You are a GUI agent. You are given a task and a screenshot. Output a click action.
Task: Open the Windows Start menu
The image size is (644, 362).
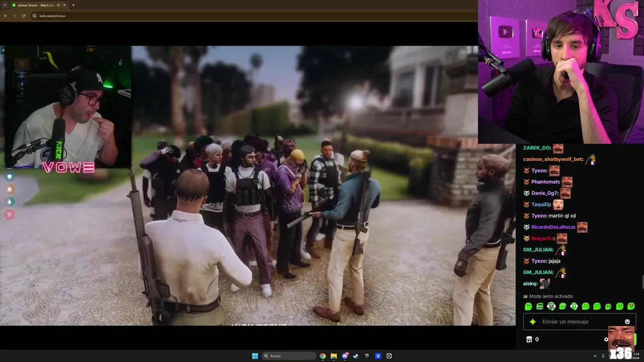pyautogui.click(x=255, y=356)
